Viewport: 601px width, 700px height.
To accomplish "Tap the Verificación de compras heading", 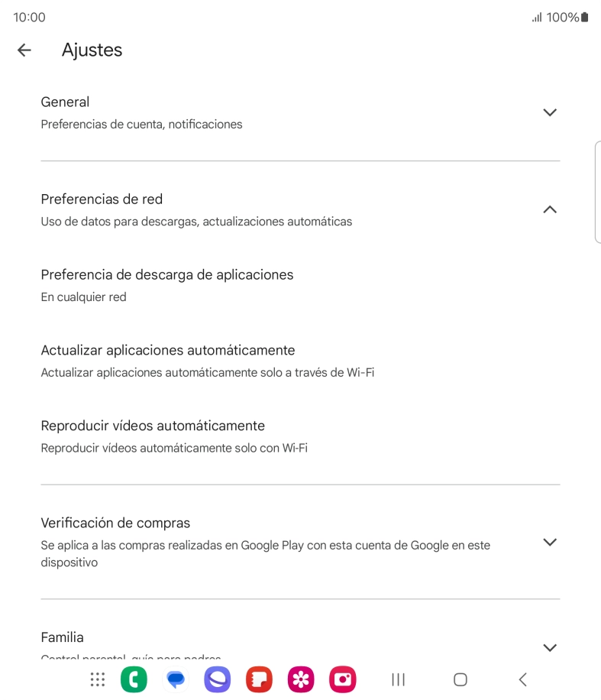I will 115,523.
